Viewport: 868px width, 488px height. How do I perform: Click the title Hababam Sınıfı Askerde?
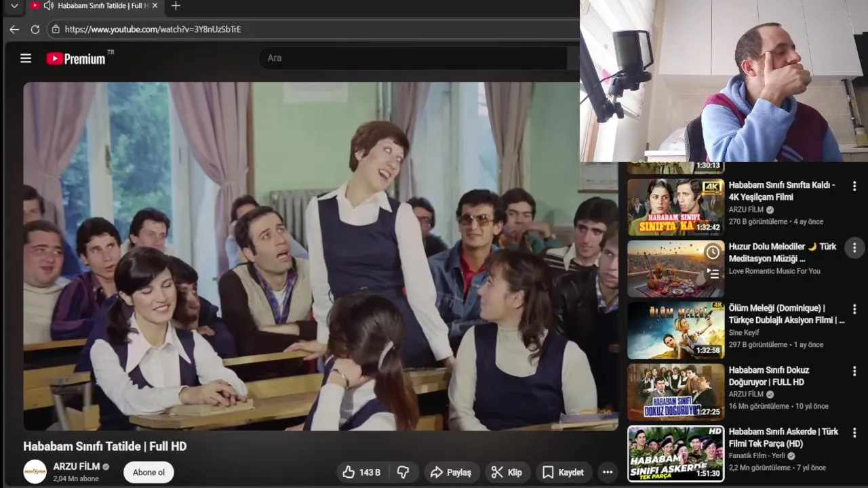click(x=784, y=438)
